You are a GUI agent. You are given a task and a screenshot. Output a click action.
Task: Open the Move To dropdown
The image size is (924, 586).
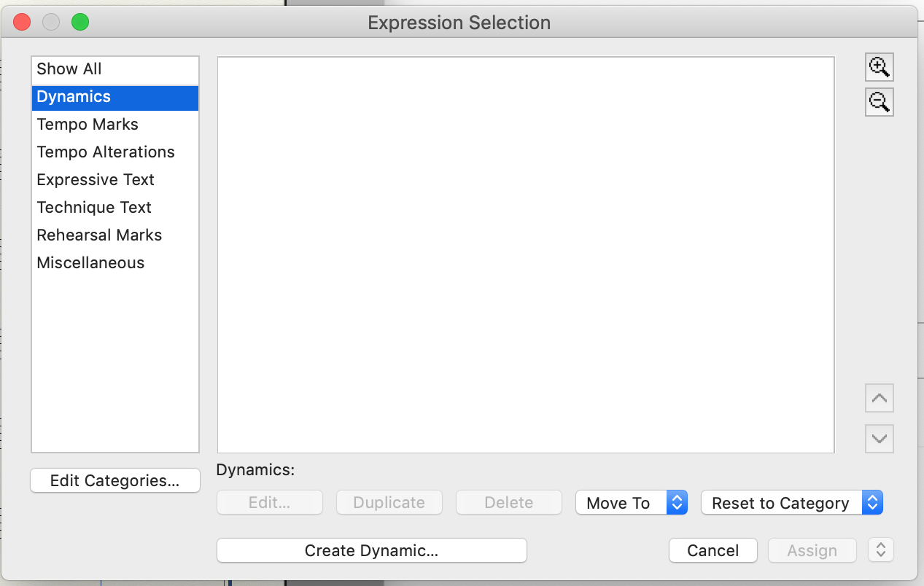(x=631, y=503)
